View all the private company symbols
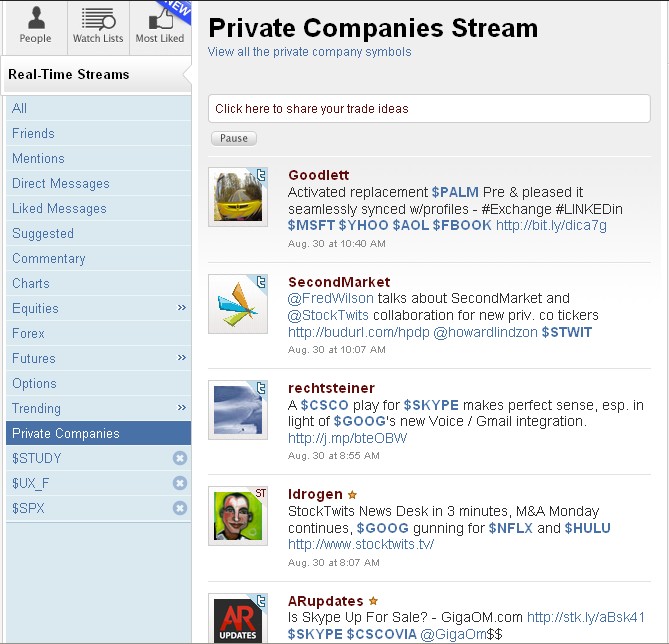Image resolution: width=669 pixels, height=644 pixels. [x=310, y=52]
